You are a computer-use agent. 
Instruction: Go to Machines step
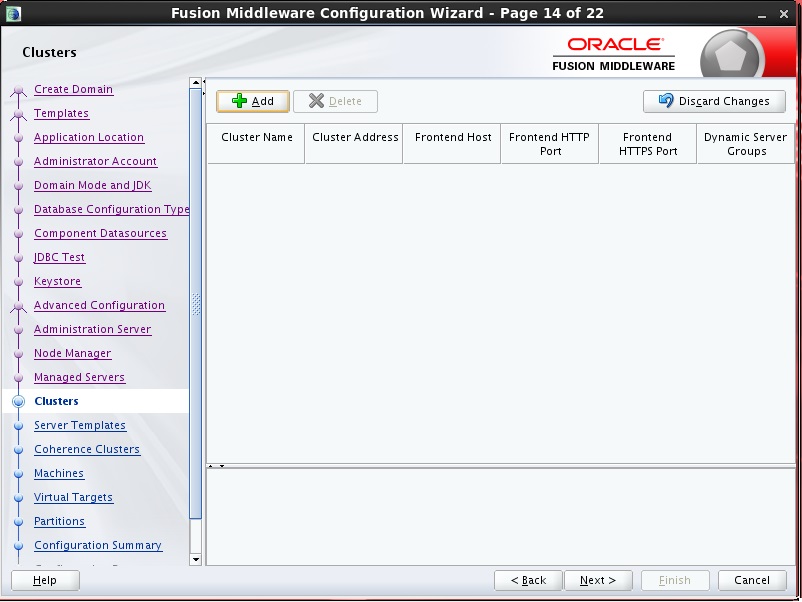pos(59,473)
